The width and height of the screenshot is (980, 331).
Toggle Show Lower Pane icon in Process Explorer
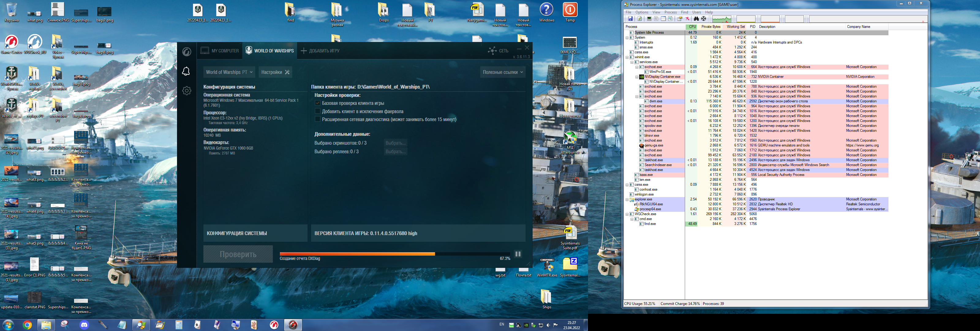point(663,19)
